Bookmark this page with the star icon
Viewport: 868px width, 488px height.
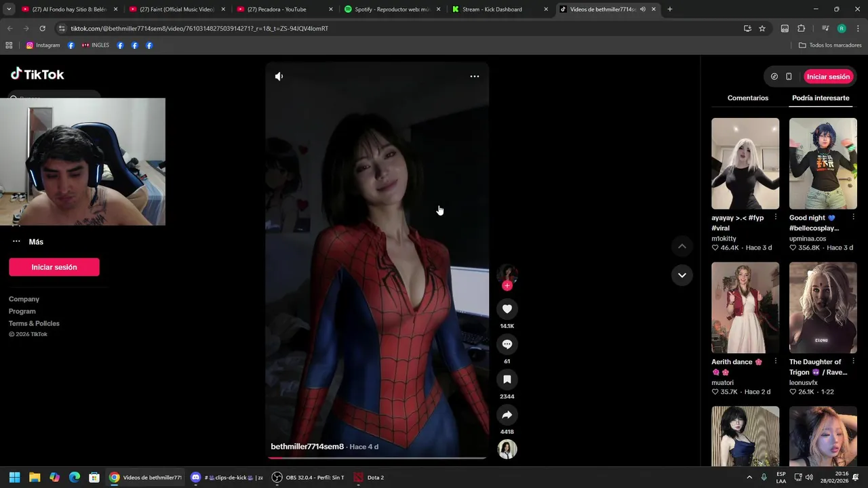(762, 28)
